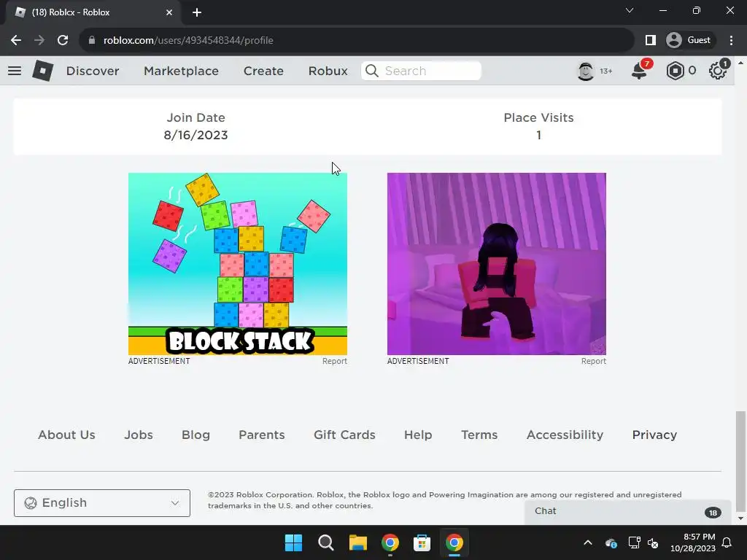The width and height of the screenshot is (747, 560).
Task: Toggle the browser side panel icon
Action: pos(650,40)
